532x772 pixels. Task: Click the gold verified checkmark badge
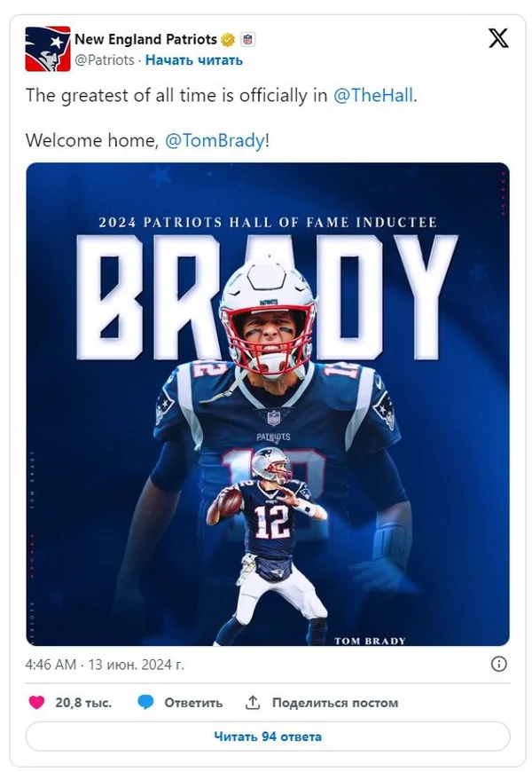pos(228,40)
